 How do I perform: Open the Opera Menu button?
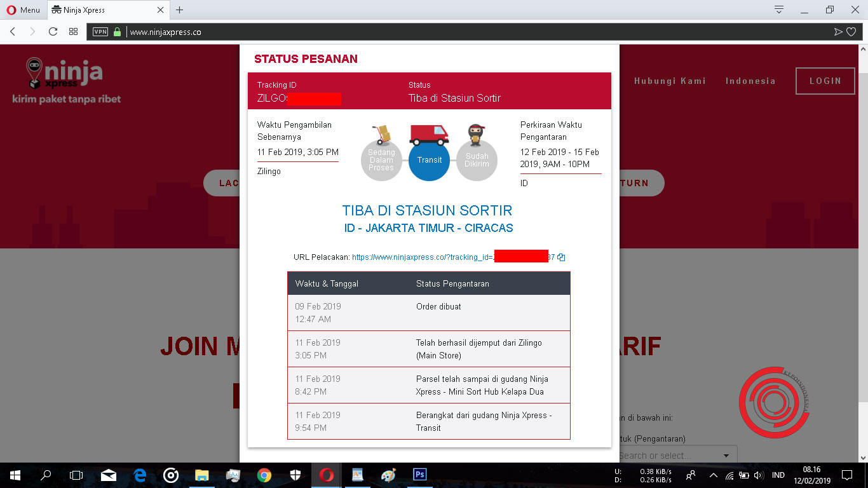pos(23,10)
